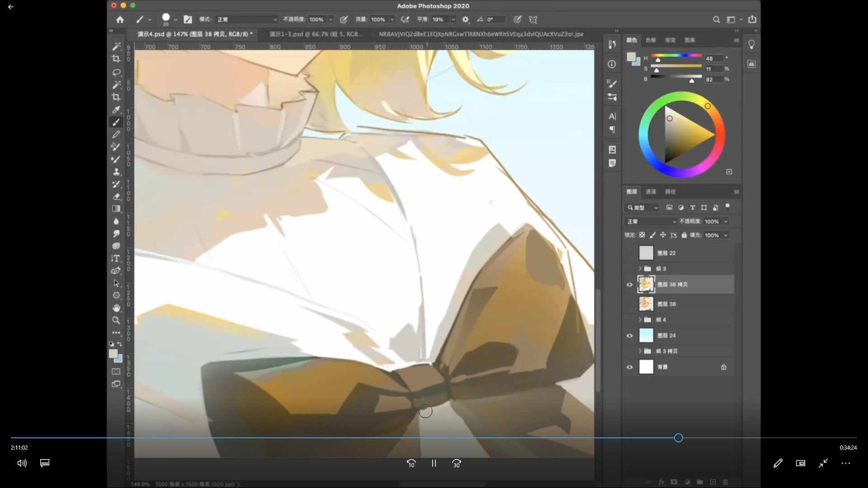
Task: Click the hue ring color wheel
Action: click(644, 135)
